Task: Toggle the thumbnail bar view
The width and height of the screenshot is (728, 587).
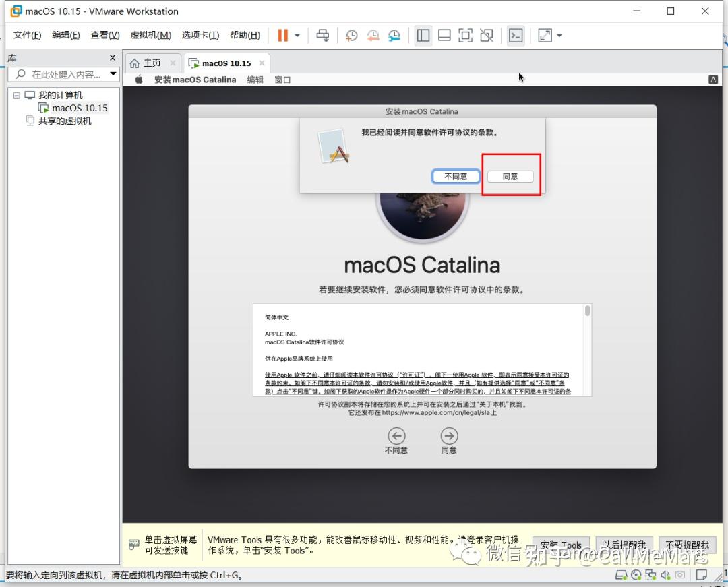Action: point(444,35)
